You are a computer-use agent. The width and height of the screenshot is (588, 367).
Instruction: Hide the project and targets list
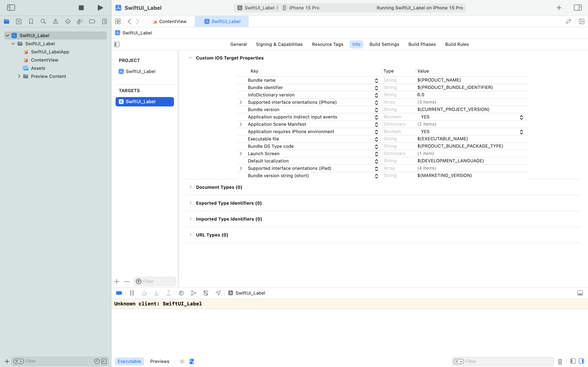117,44
